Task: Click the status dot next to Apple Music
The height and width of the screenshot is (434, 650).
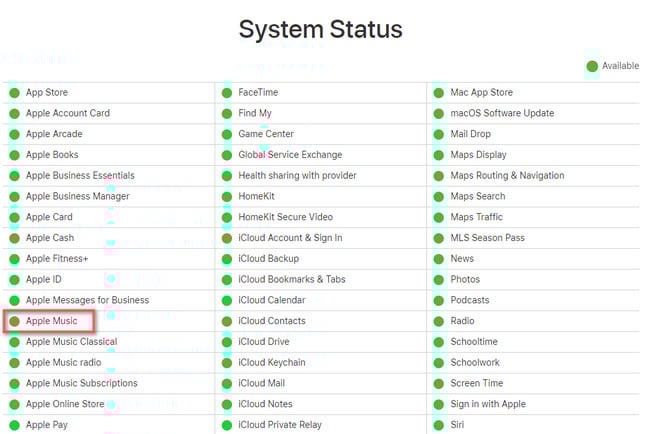Action: point(15,321)
